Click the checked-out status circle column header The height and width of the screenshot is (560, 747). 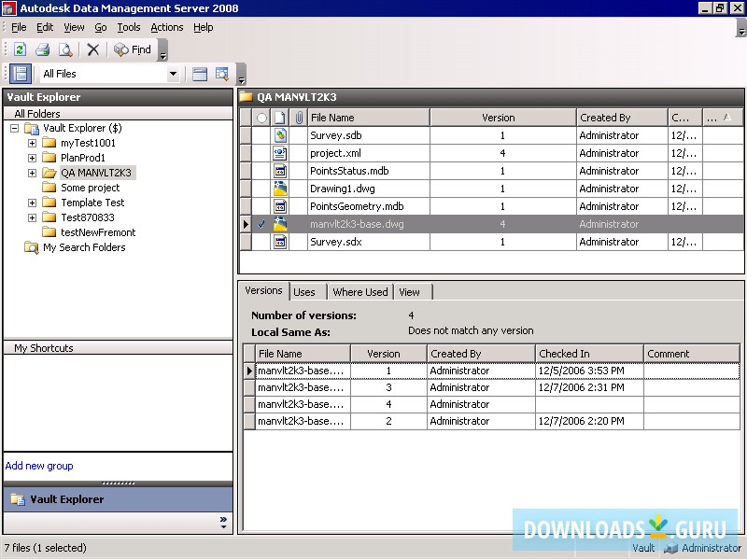click(x=261, y=118)
